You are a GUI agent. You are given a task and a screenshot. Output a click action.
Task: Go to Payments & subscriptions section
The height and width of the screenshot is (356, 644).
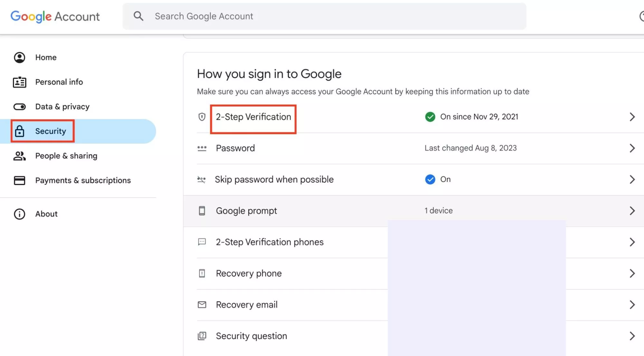pos(83,180)
